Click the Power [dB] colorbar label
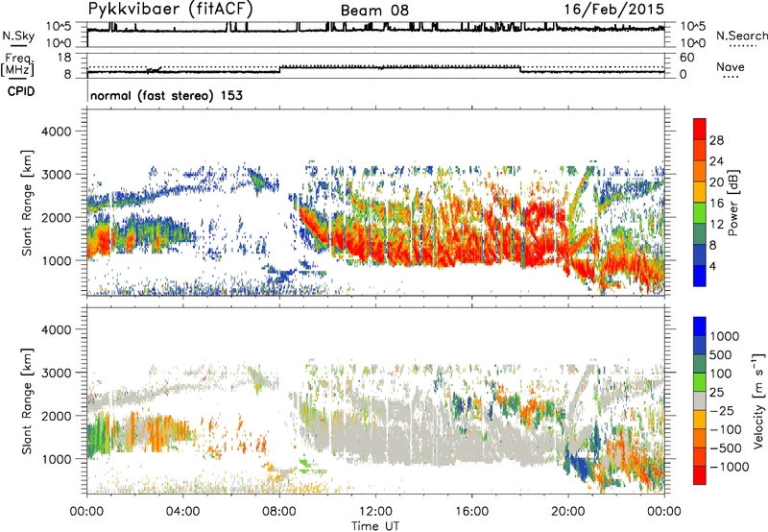The image size is (768, 532). tap(732, 203)
